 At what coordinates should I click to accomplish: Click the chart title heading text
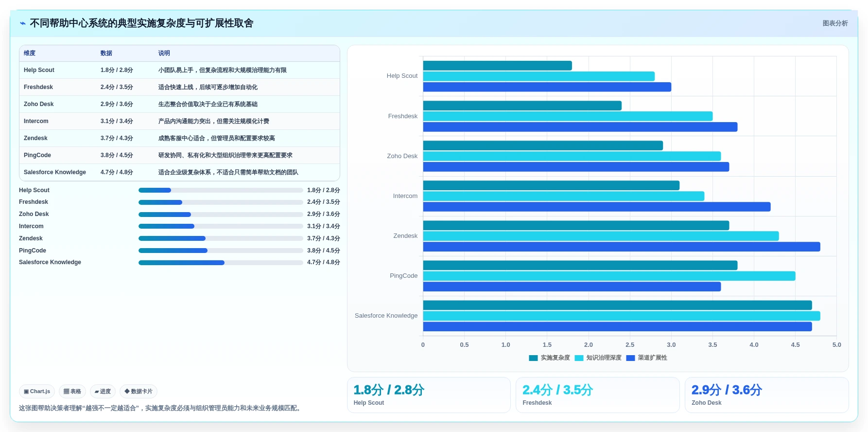pyautogui.click(x=141, y=23)
